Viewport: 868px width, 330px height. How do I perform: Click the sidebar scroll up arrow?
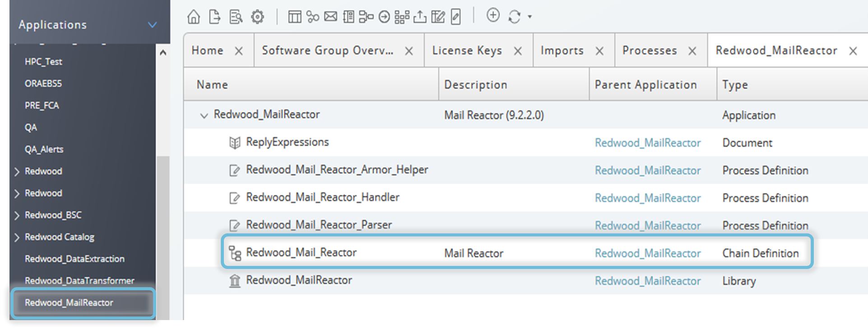163,53
